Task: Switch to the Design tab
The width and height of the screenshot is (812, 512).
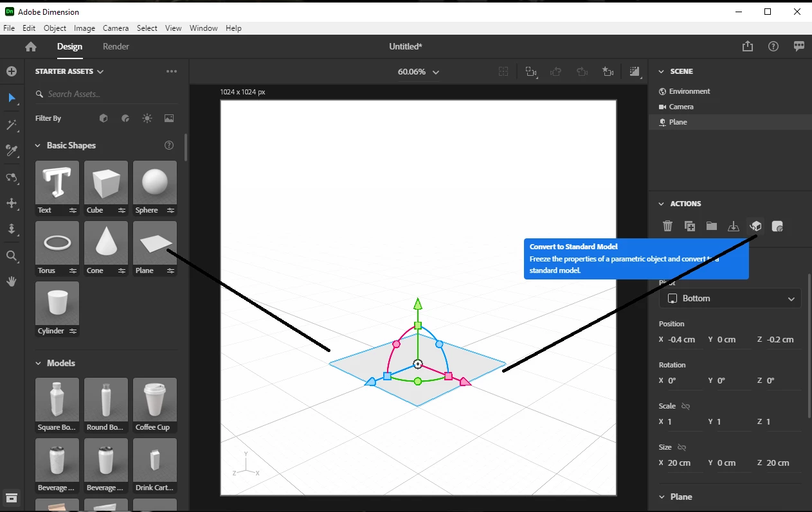Action: (69, 46)
